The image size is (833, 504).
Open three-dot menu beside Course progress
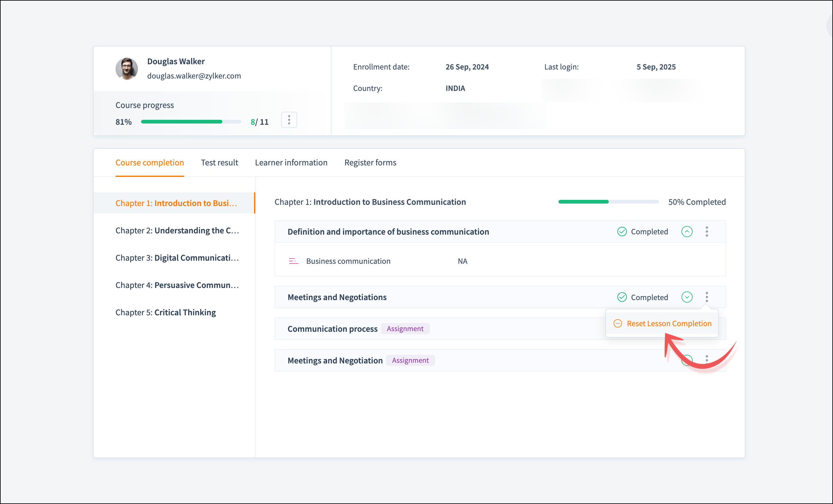pyautogui.click(x=289, y=120)
